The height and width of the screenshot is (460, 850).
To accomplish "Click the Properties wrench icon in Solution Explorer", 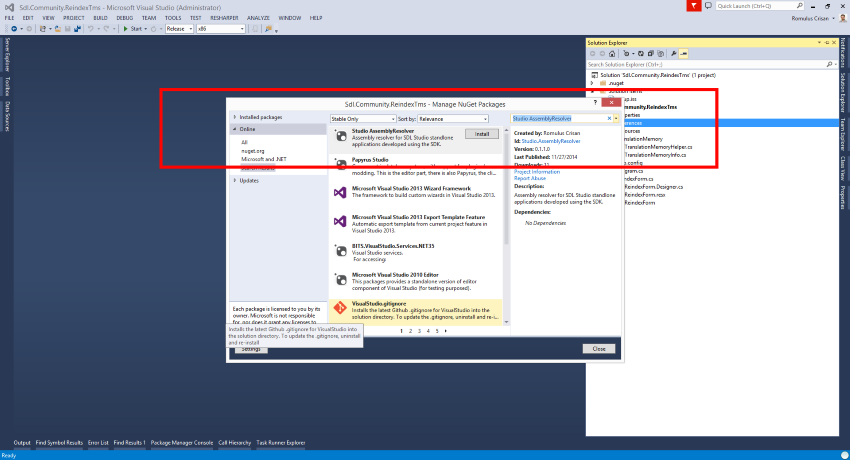I will click(674, 52).
